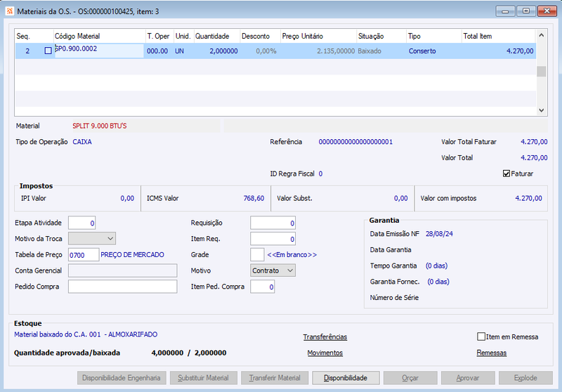Screen dimensions: 562x392
Task: Click the Requisição input field
Action: (x=273, y=223)
